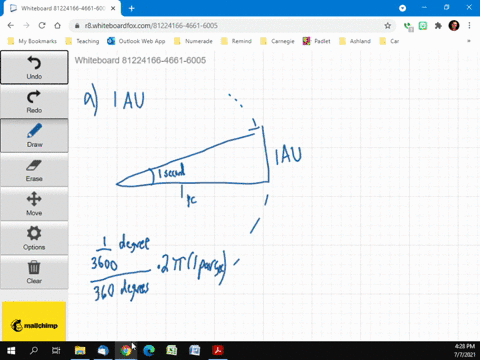This screenshot has height=360, width=480.
Task: Open Microsoft Edge from the taskbar
Action: point(149,351)
